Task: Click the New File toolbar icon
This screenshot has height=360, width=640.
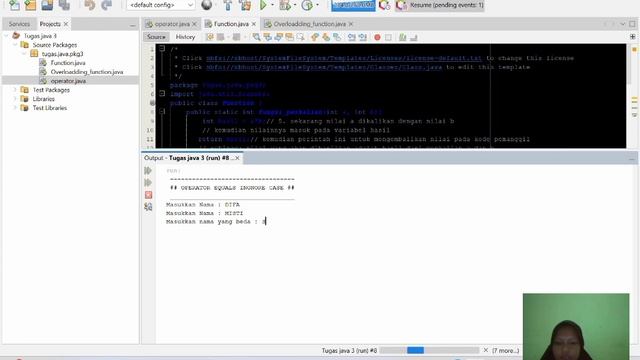Action: coord(14,5)
